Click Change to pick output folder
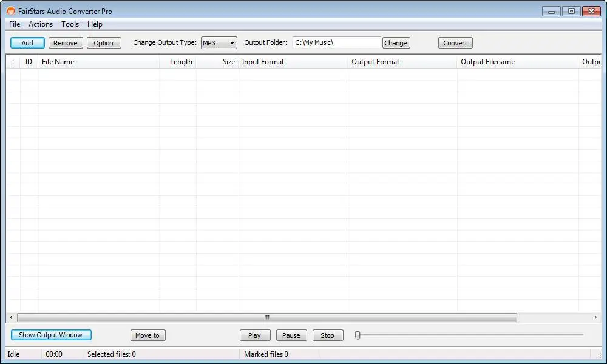This screenshot has width=607, height=364. (x=396, y=43)
